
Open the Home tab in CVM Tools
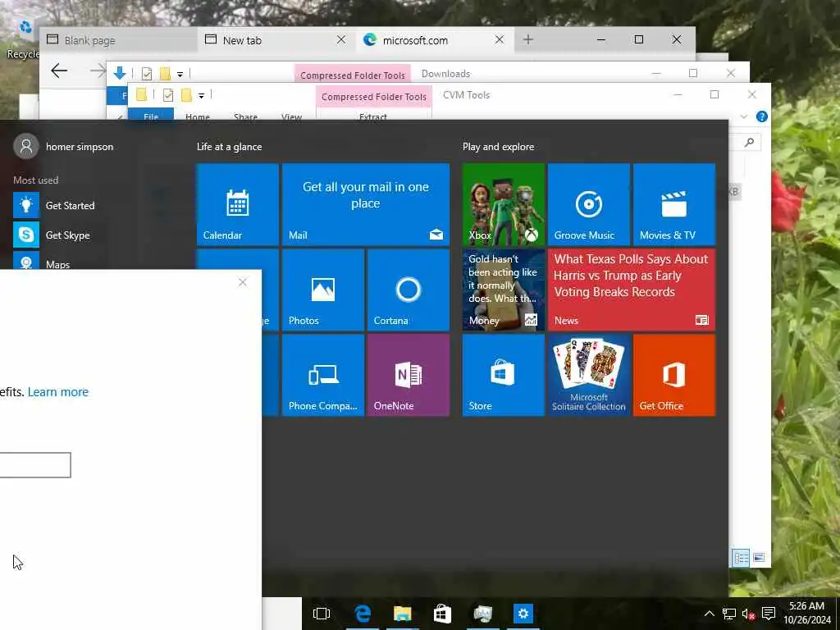click(198, 116)
